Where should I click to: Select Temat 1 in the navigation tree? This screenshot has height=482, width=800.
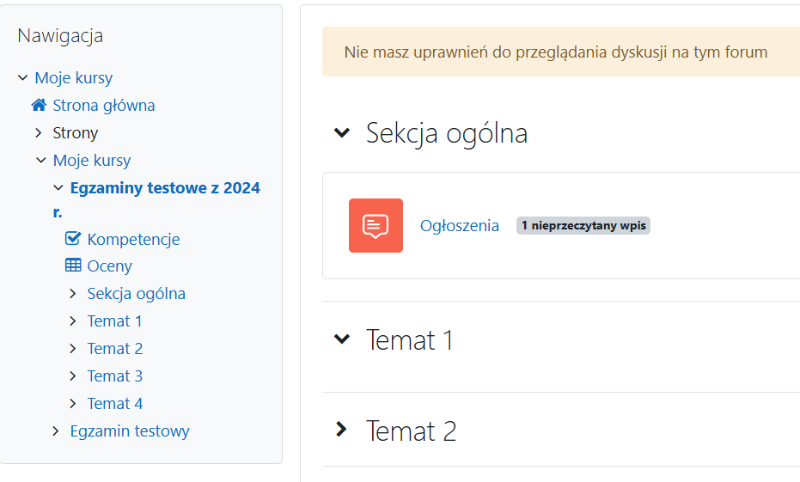tap(114, 321)
